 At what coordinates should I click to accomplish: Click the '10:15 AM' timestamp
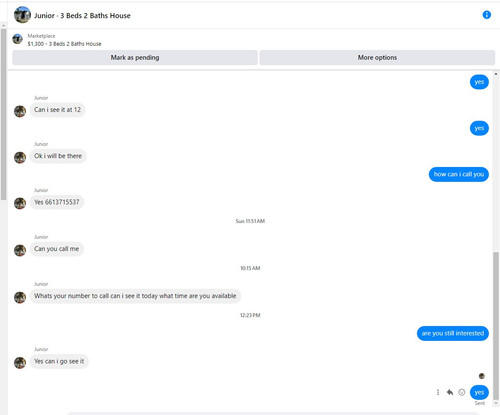click(x=250, y=268)
